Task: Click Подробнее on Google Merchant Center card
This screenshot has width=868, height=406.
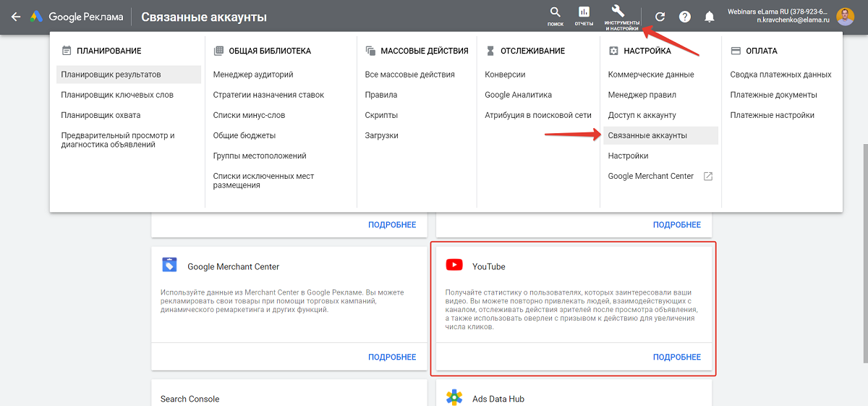Action: point(392,357)
